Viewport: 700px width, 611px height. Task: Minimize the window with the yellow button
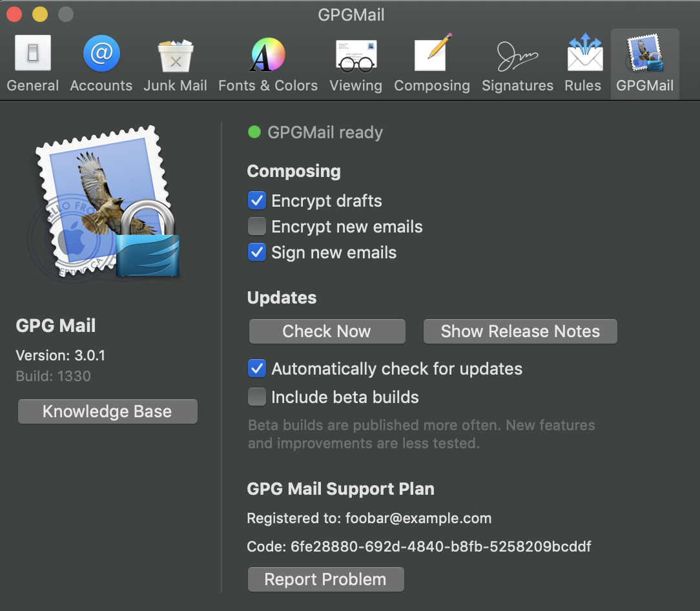pos(40,14)
